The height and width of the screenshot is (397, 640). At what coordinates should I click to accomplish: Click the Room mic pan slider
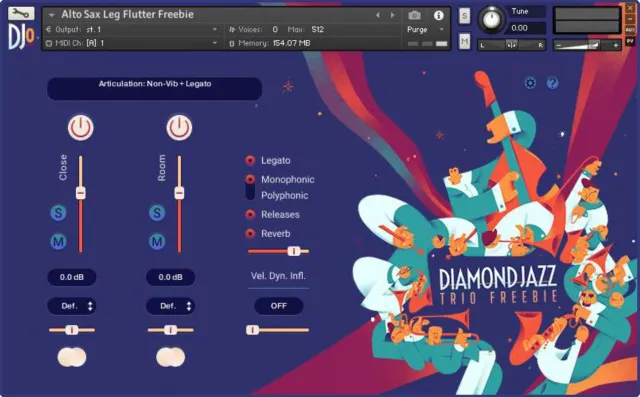click(x=171, y=330)
